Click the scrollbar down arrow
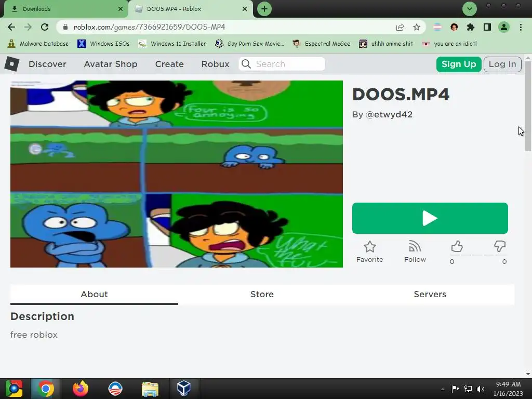The height and width of the screenshot is (399, 532). (x=528, y=374)
